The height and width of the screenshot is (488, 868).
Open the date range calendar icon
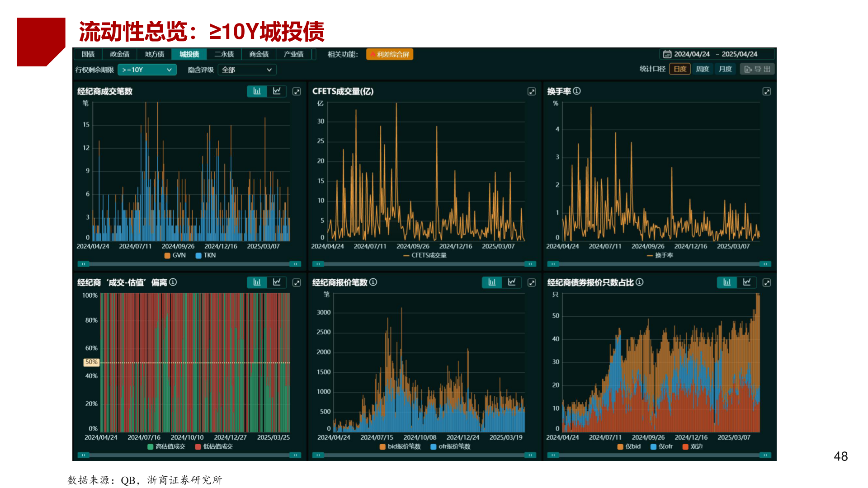[x=667, y=54]
